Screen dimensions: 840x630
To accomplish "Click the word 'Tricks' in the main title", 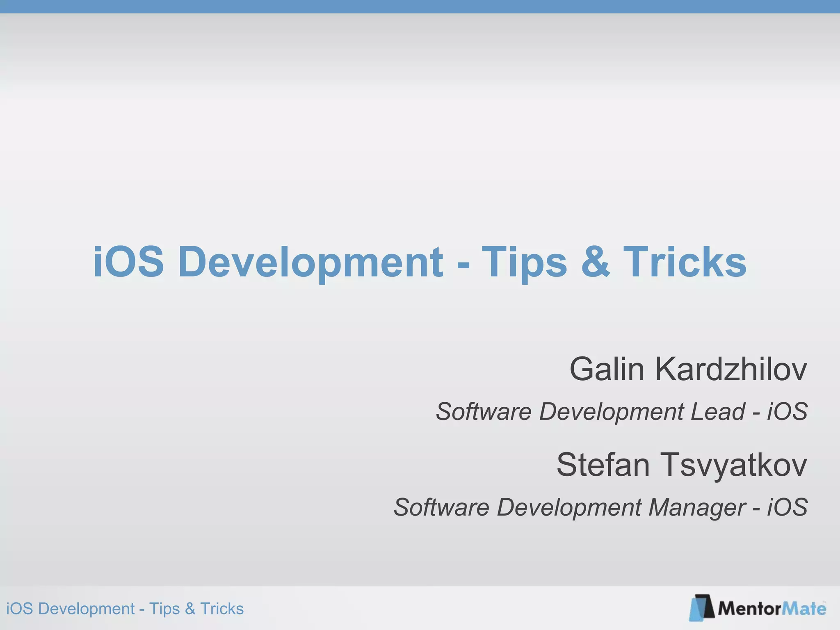I will 685,262.
